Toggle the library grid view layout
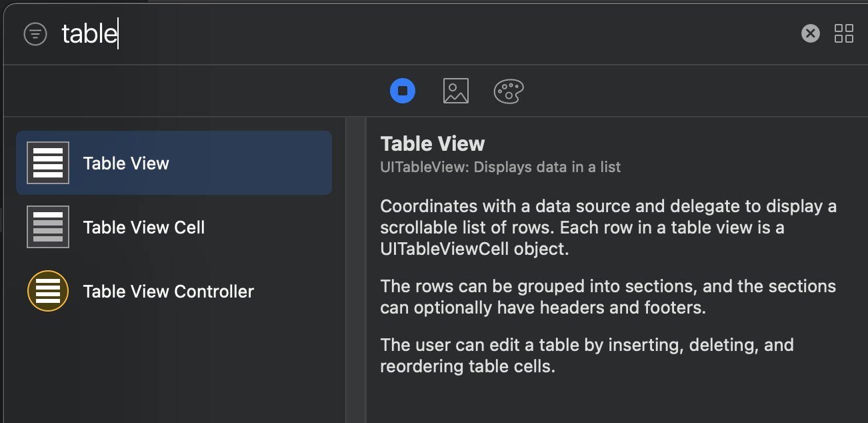Image resolution: width=868 pixels, height=423 pixels. click(x=844, y=33)
